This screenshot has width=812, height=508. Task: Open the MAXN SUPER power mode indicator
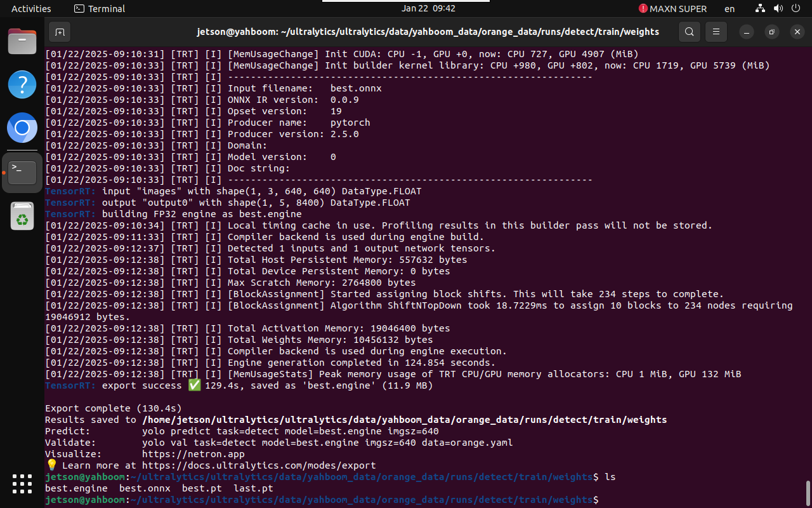672,9
